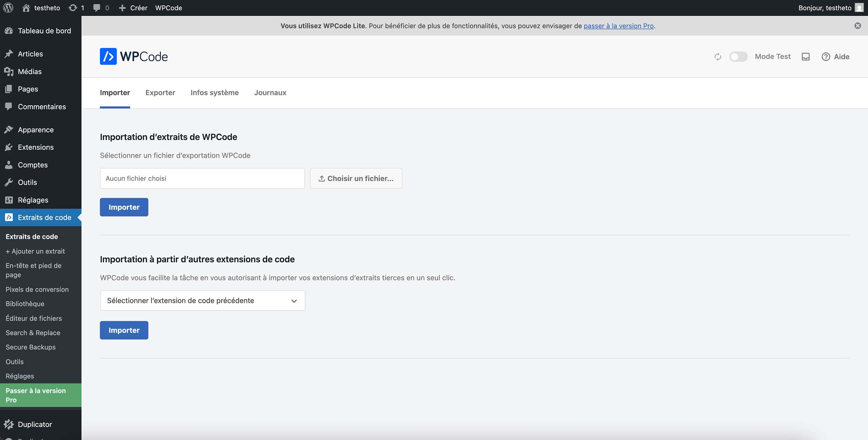Open the inbox notifications icon in header

point(805,57)
